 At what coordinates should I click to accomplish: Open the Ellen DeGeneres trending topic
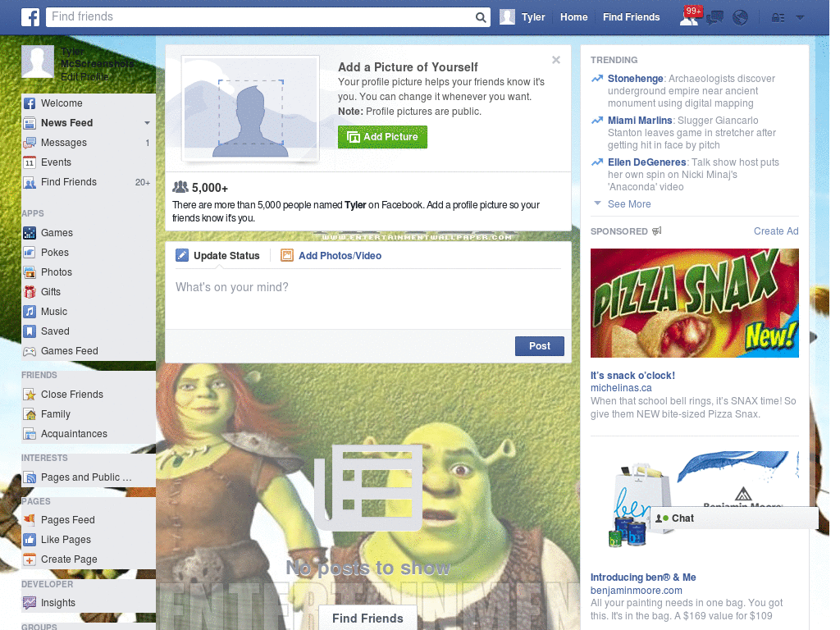(x=646, y=162)
